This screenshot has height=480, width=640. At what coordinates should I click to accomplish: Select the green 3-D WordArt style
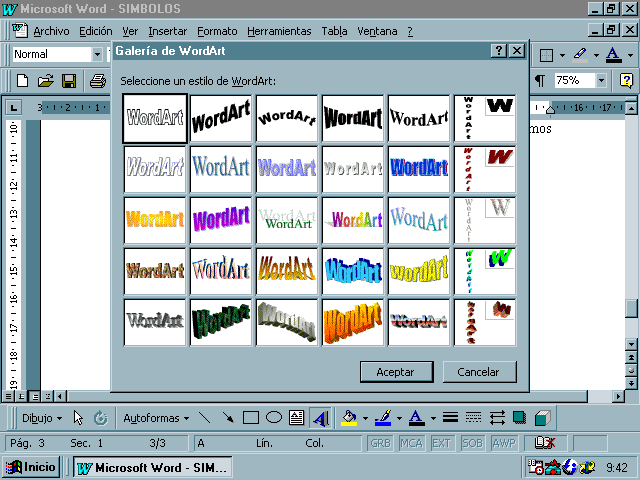(x=221, y=322)
